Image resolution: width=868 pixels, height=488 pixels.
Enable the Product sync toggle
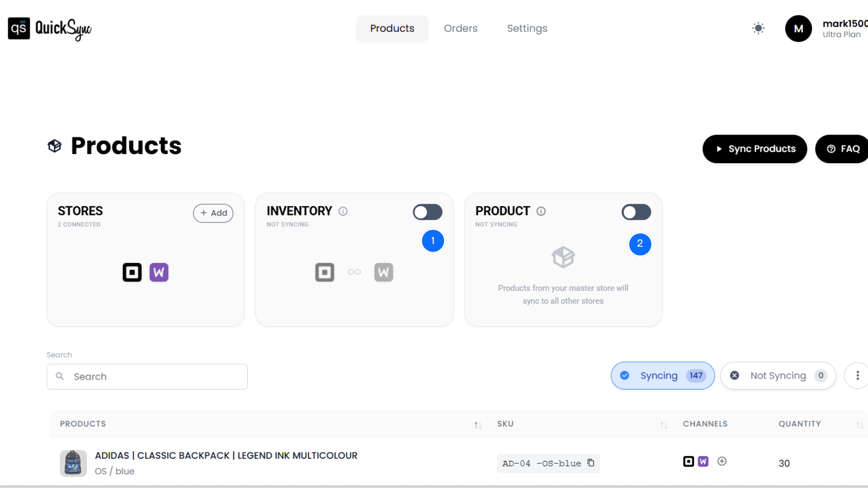pyautogui.click(x=636, y=212)
